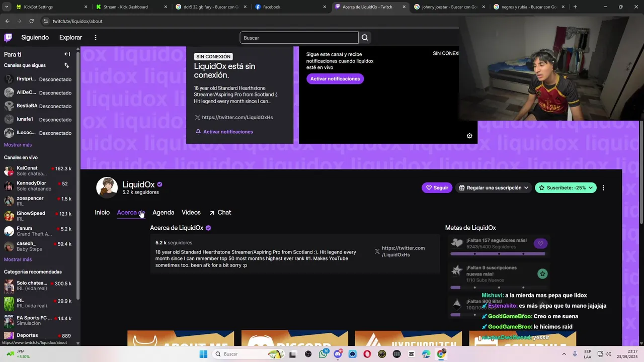The image size is (644, 362).
Task: Open Microsoft Edge from the taskbar
Action: coord(426,354)
